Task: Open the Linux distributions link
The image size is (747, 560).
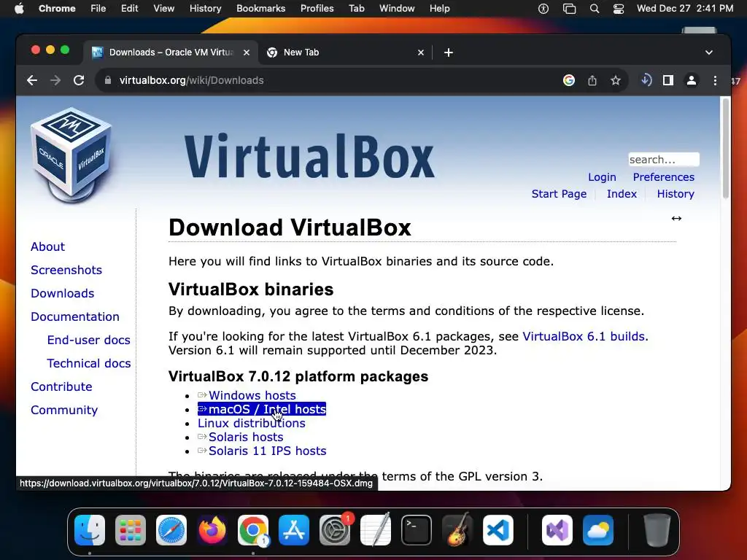Action: [252, 423]
